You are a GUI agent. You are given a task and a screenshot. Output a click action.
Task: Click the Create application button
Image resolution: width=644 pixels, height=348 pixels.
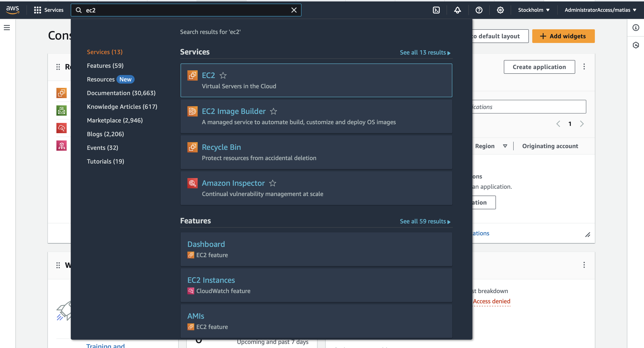coord(539,67)
